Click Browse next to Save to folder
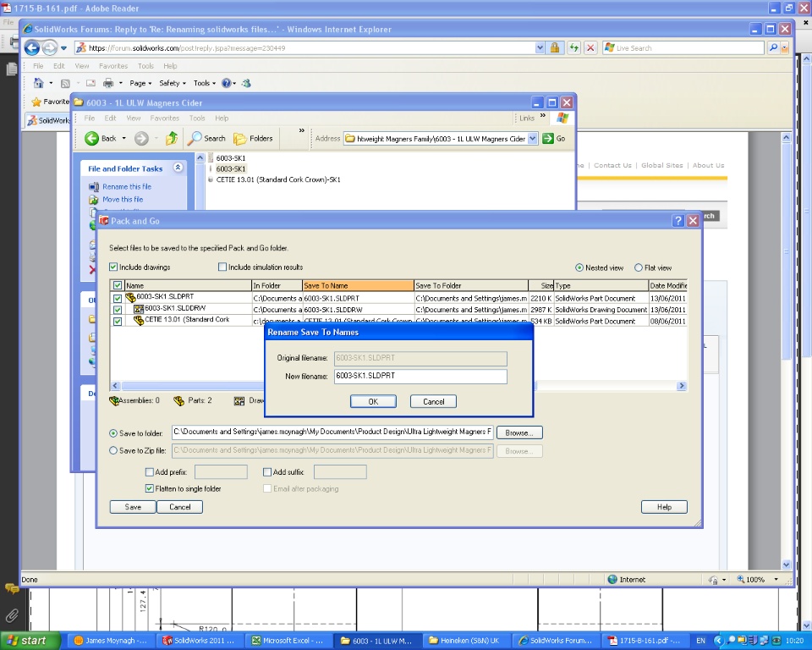Viewport: 812px width, 650px height. (519, 432)
